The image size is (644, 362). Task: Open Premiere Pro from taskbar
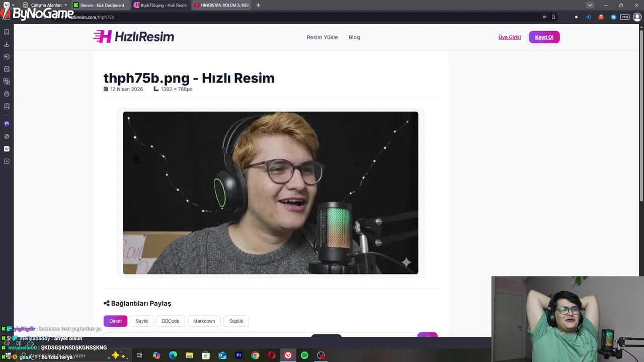point(239,355)
